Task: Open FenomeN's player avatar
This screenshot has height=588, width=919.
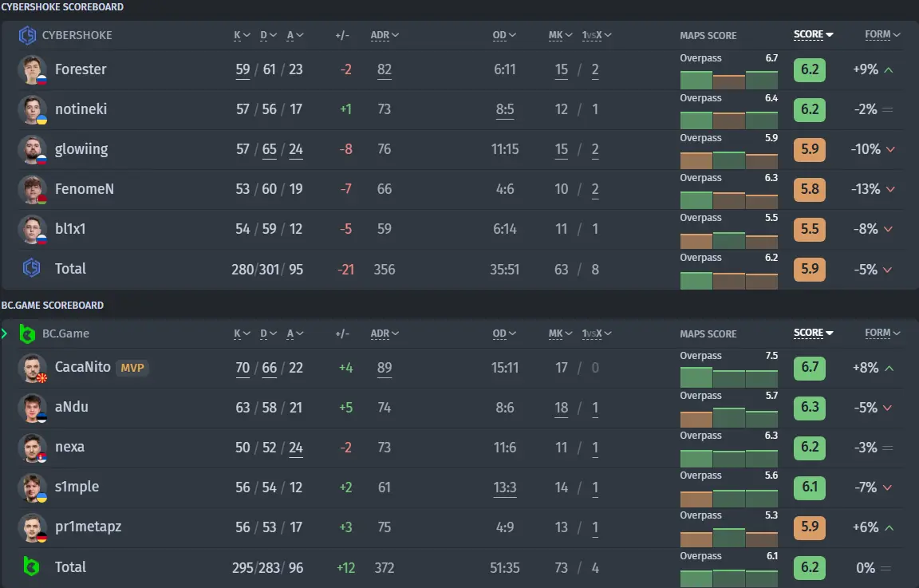Action: coord(32,189)
